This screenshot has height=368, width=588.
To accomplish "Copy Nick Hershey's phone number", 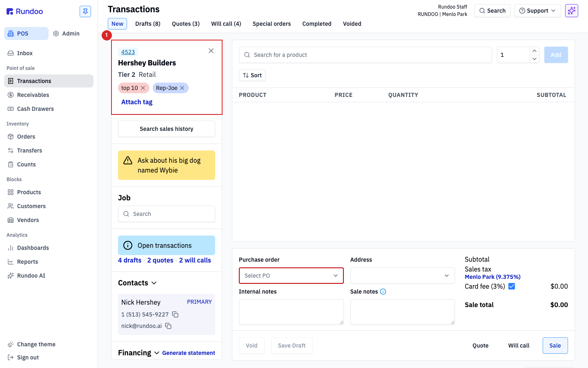I will coord(175,314).
